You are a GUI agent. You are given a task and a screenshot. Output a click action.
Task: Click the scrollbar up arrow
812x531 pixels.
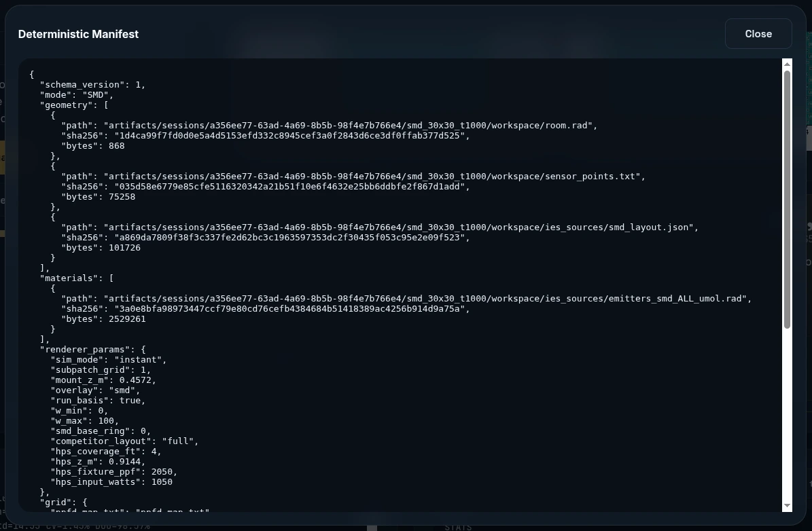[x=787, y=65]
